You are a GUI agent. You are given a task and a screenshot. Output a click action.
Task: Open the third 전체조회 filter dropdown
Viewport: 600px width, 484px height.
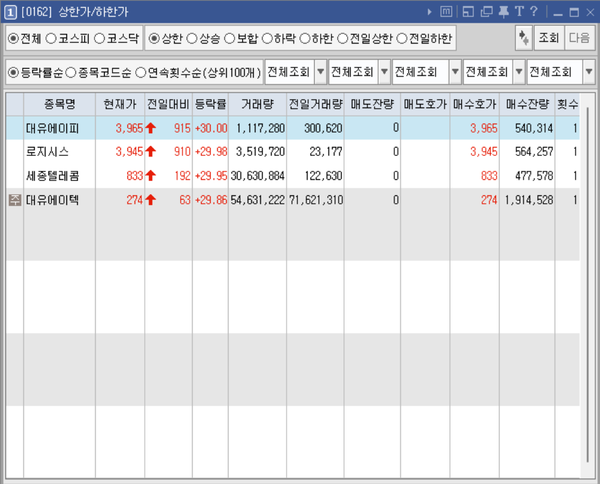tap(453, 73)
